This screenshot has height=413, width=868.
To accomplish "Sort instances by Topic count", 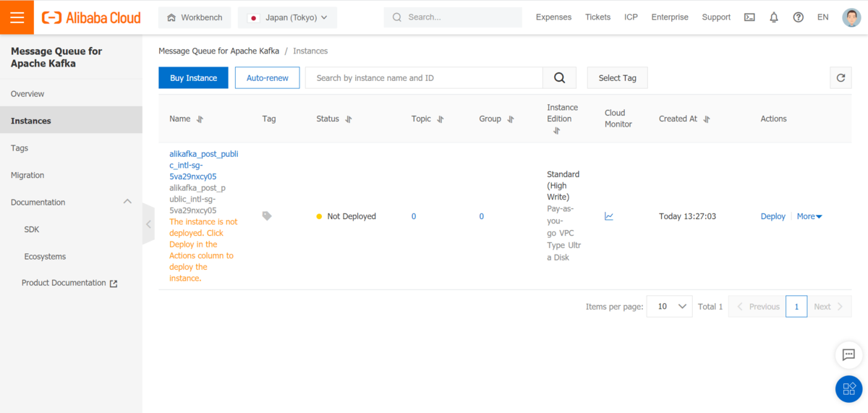I will [440, 119].
